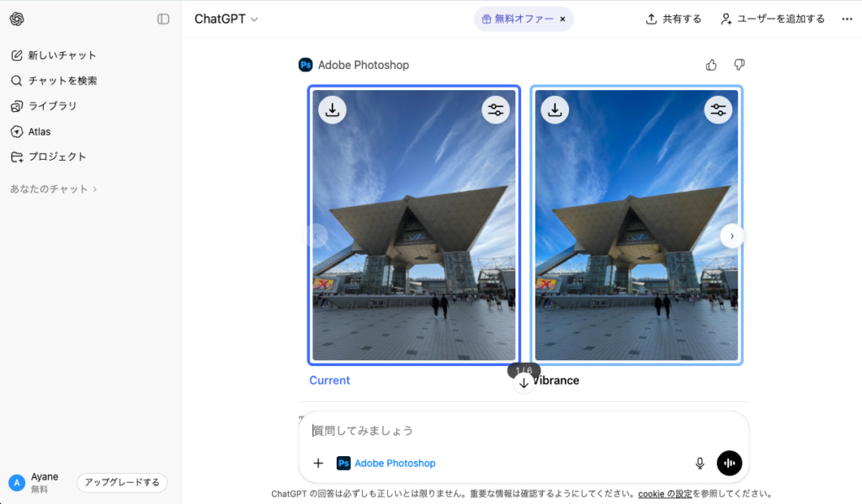This screenshot has width=862, height=504.
Task: Open adjustment sliders for Vibrance image
Action: (x=718, y=109)
